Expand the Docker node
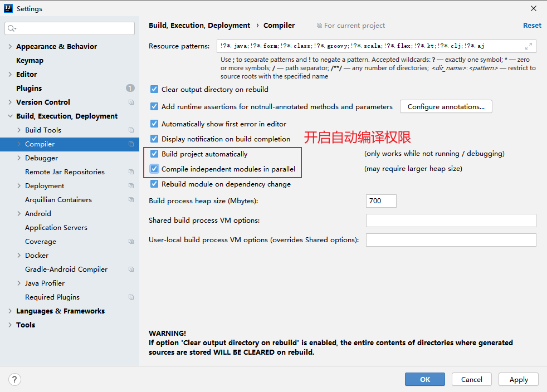The width and height of the screenshot is (547, 392). [x=19, y=255]
